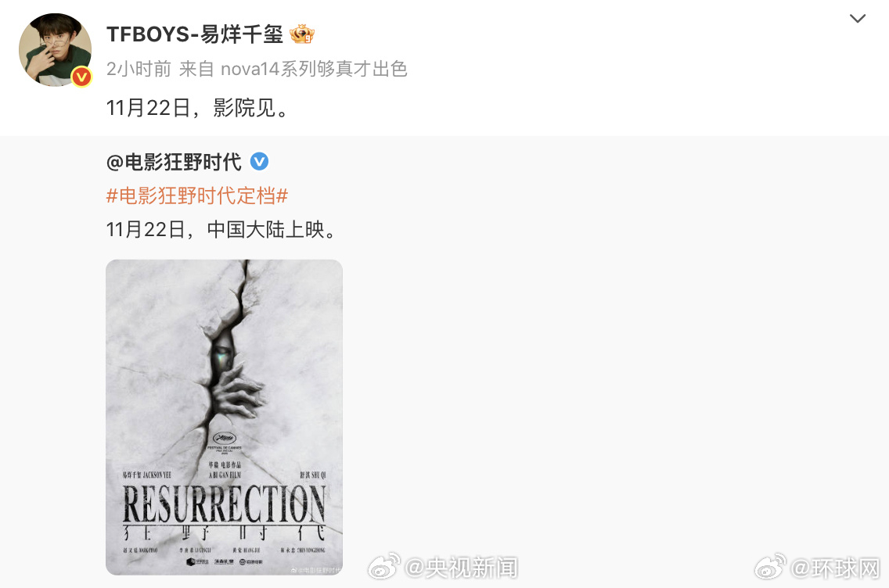Click the RESURRECTION title on the poster

pos(224,504)
